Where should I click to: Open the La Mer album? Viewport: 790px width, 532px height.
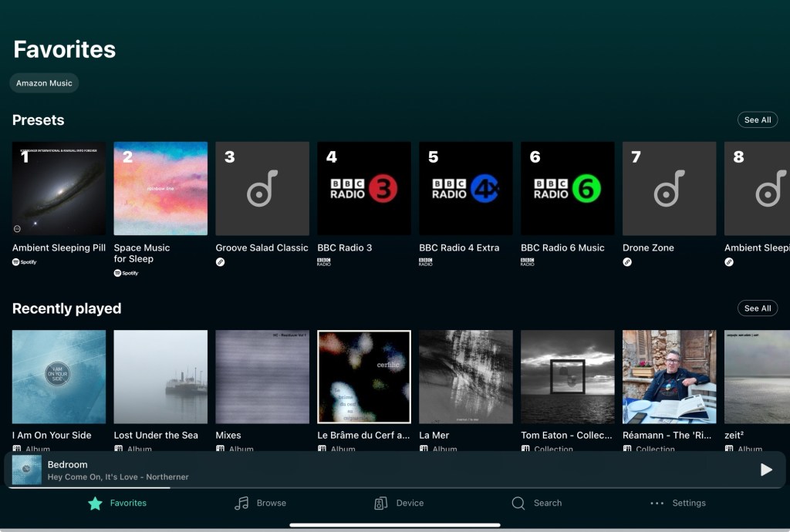coord(466,377)
